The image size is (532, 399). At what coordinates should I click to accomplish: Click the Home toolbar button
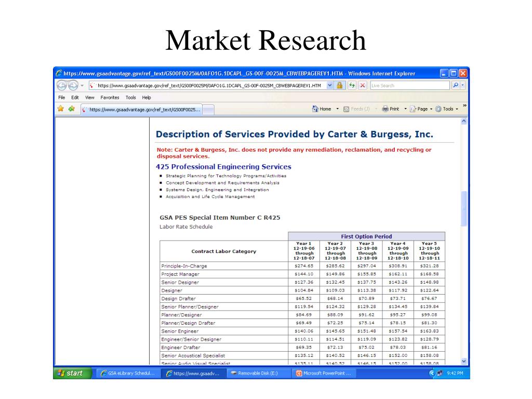tap(321, 109)
